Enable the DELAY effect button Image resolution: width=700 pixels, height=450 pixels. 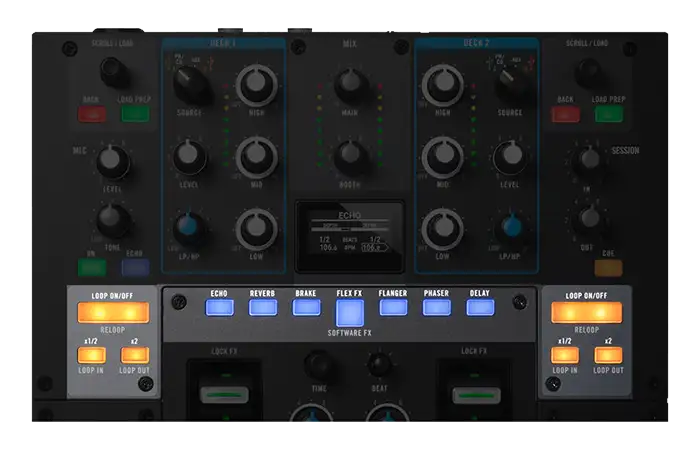[480, 308]
